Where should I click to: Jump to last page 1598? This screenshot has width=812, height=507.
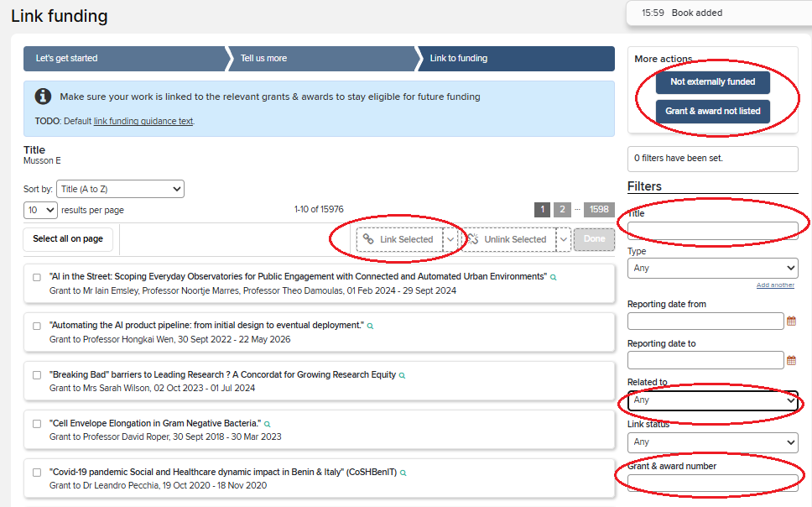[x=599, y=210]
